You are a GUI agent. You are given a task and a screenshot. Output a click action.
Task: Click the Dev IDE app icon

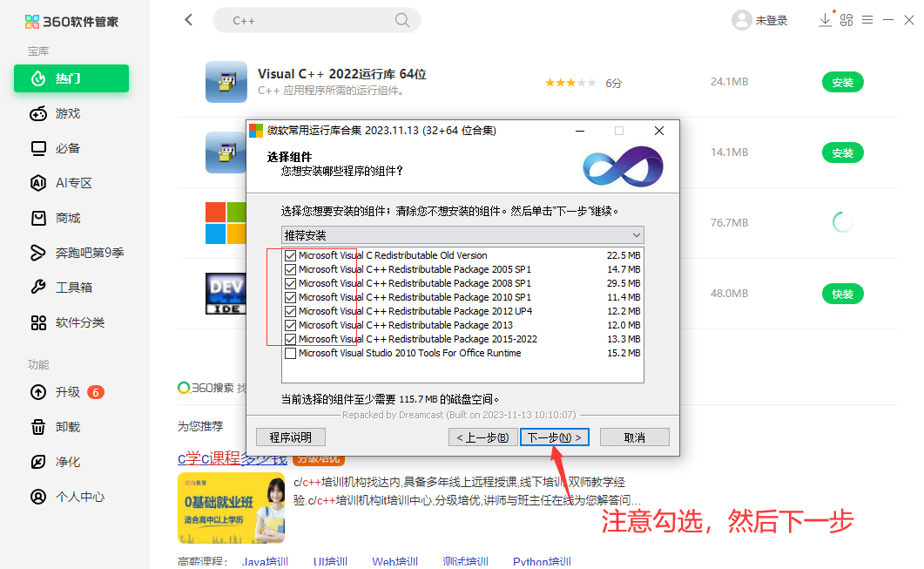coord(226,294)
